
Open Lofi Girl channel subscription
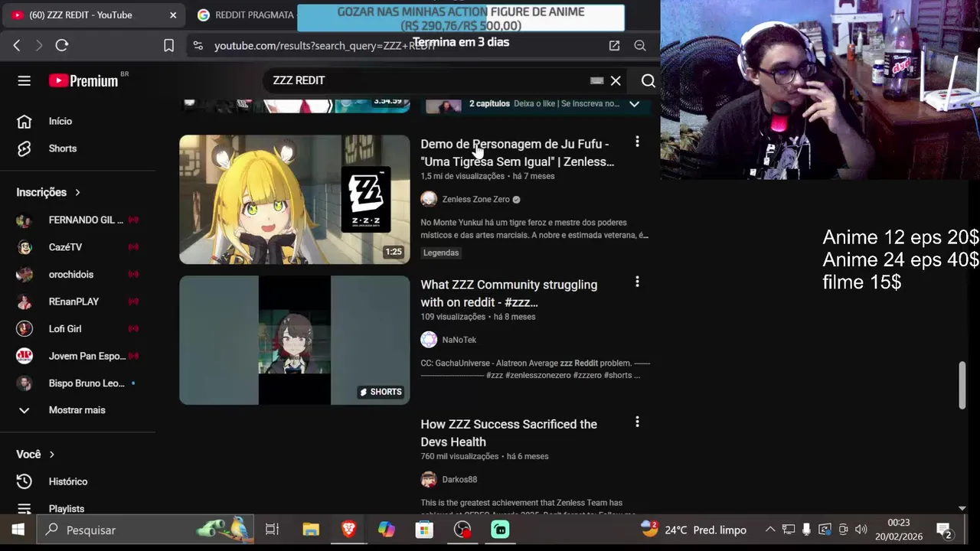point(78,328)
